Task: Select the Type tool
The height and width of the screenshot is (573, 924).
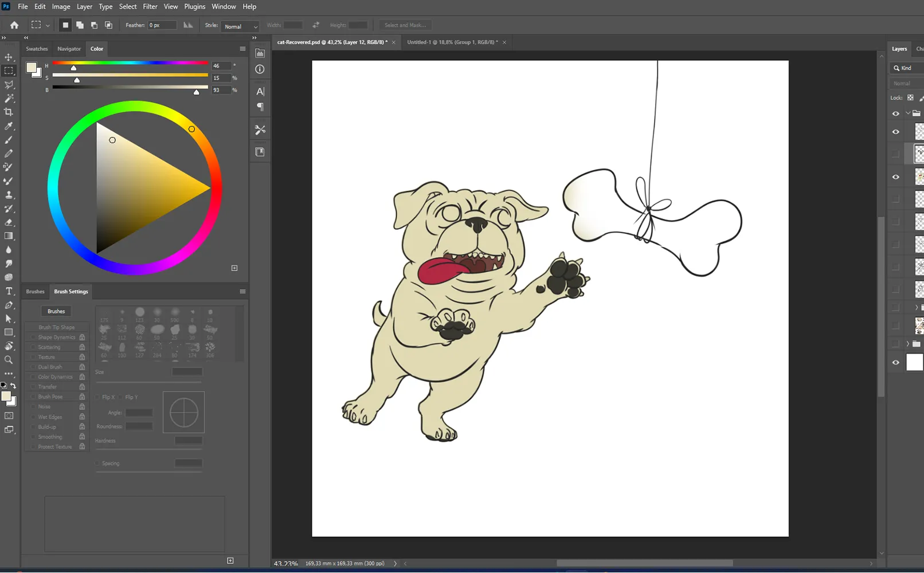Action: click(x=9, y=291)
